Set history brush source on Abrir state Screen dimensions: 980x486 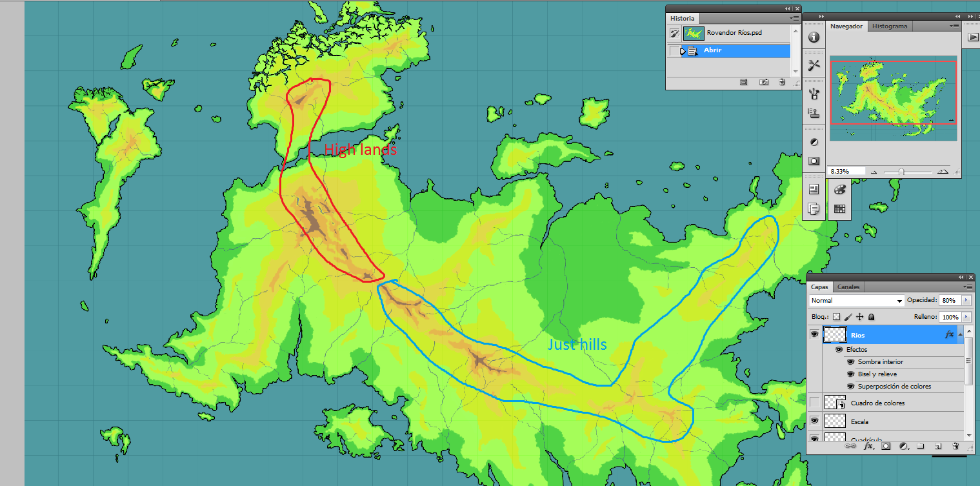pyautogui.click(x=675, y=50)
